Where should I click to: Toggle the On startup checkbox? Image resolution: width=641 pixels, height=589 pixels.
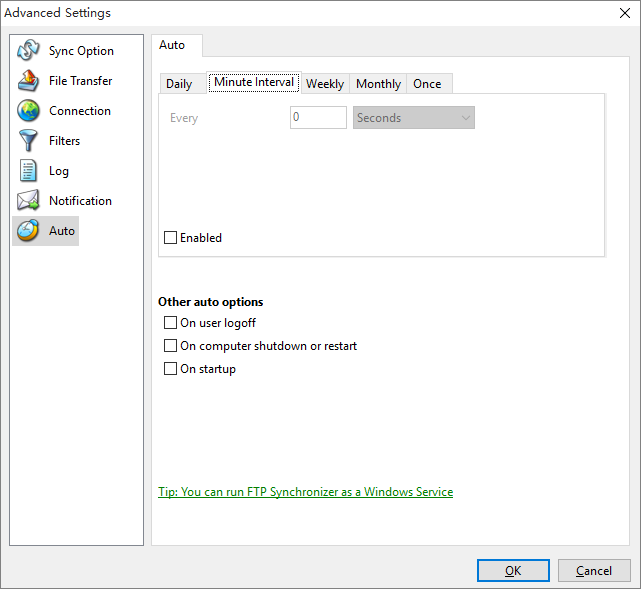pos(170,368)
